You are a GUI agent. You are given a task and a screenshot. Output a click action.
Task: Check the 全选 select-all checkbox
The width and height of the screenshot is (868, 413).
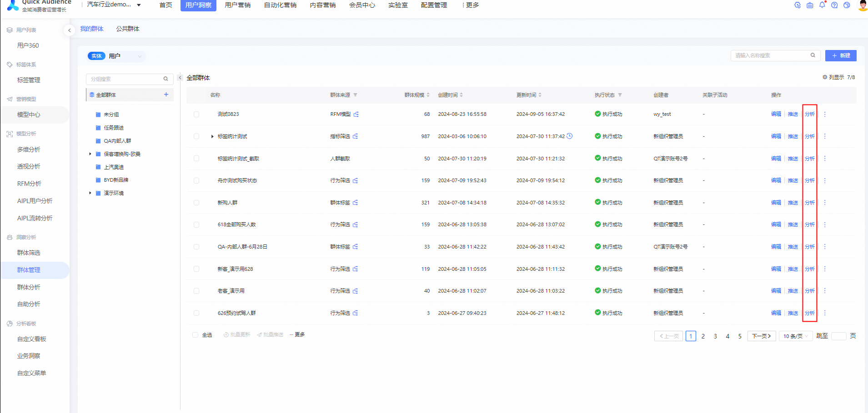point(195,335)
